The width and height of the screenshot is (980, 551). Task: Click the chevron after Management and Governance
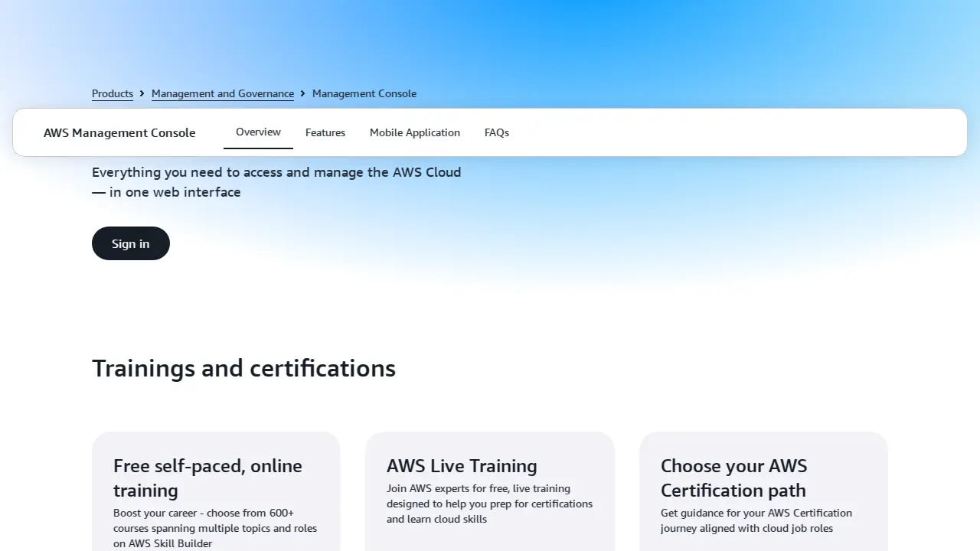(302, 93)
